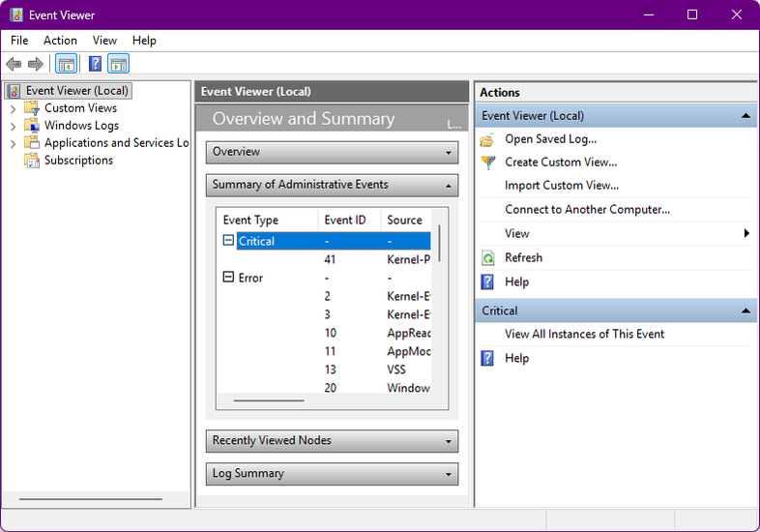760x532 pixels.
Task: Click the green Refresh icon
Action: pyautogui.click(x=488, y=258)
